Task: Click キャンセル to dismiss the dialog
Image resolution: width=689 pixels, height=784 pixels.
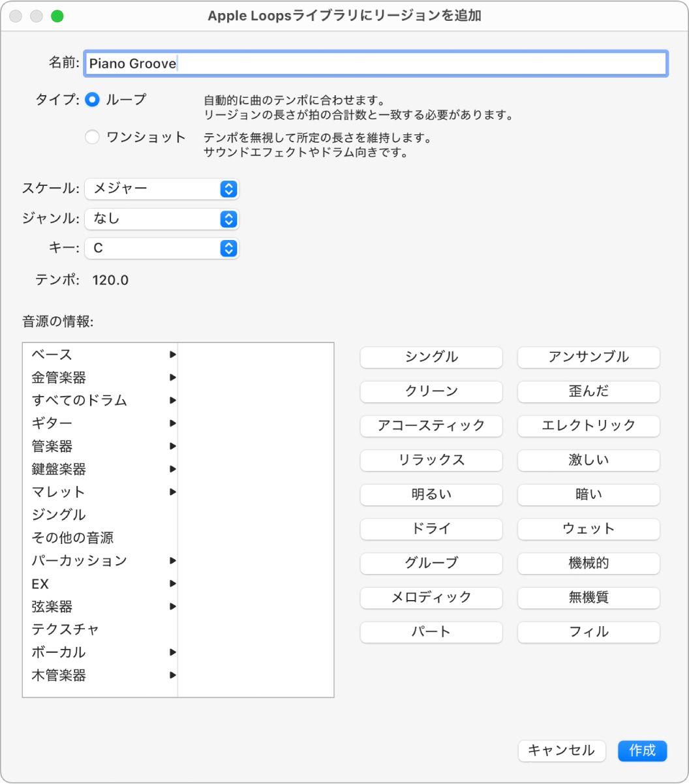Action: pos(562,751)
